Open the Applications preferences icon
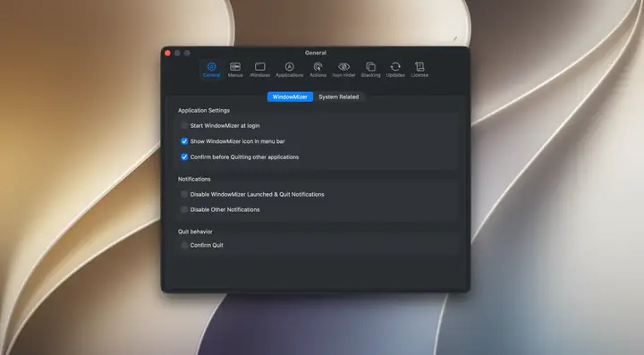 (290, 70)
